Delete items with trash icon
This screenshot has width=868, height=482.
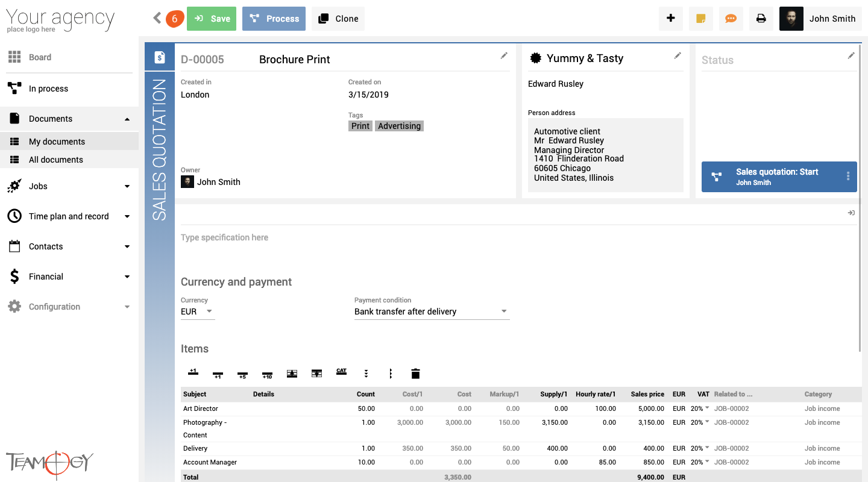coord(415,374)
